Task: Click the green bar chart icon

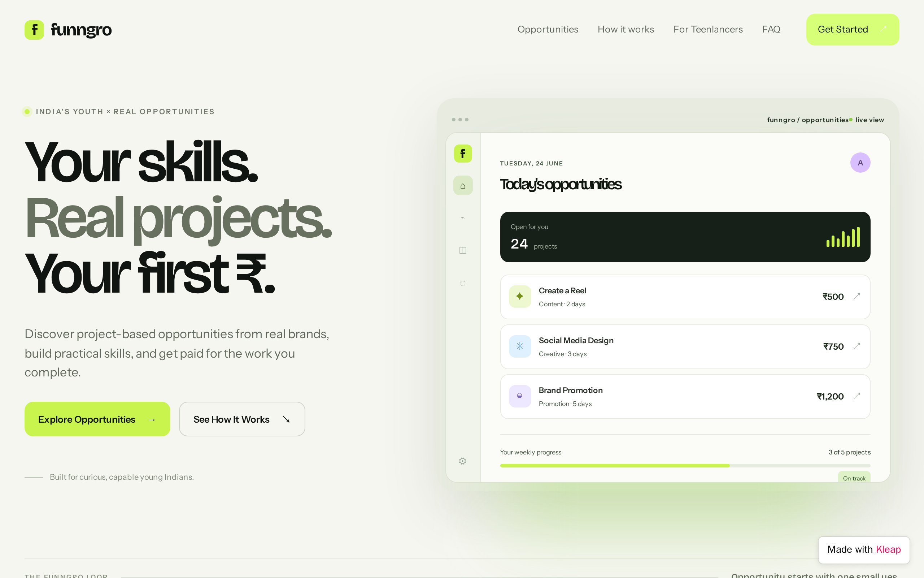Action: point(843,237)
